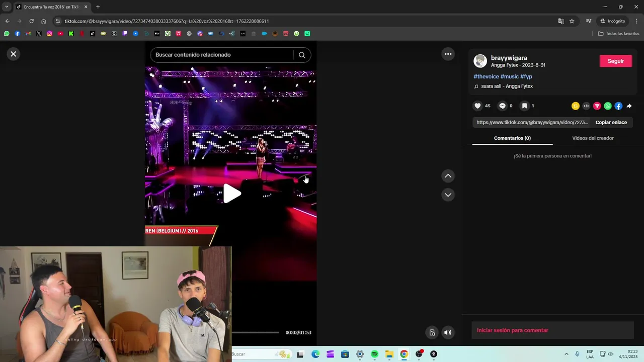
Task: Click the translate page icon in address bar
Action: (561, 21)
